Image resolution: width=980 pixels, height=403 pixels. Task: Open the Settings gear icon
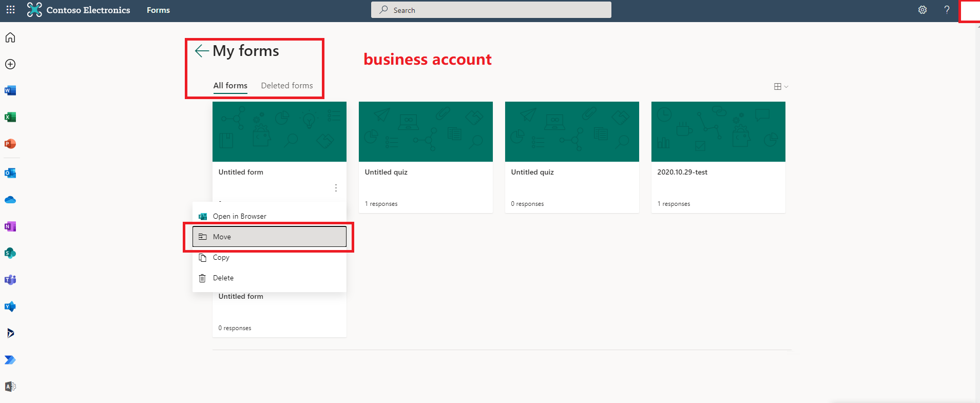[x=923, y=10]
